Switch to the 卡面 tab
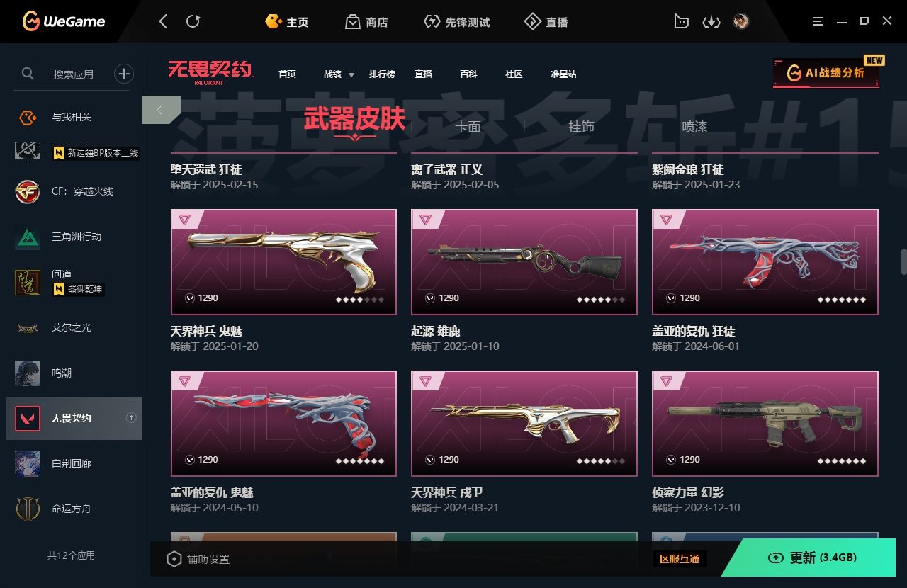This screenshot has height=588, width=907. (x=468, y=127)
